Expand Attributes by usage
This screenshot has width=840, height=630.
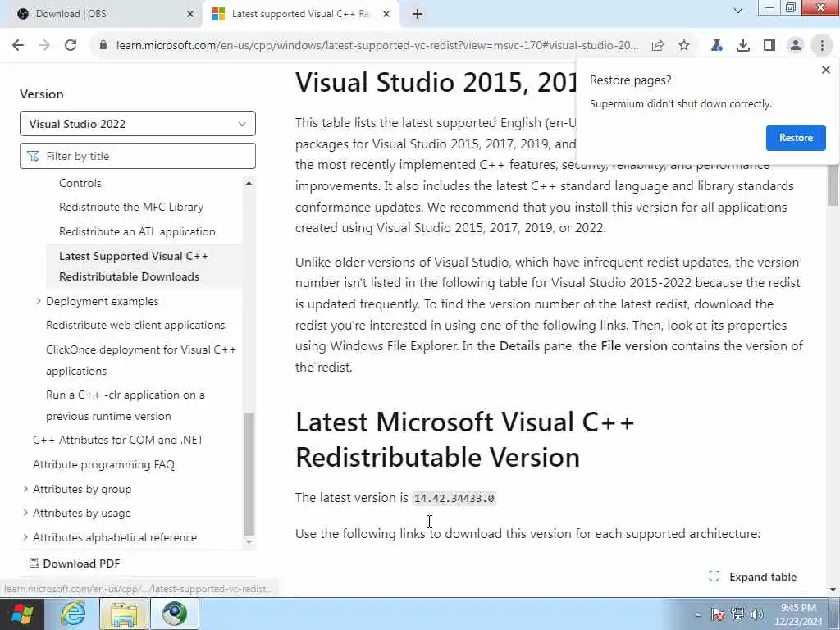[25, 513]
